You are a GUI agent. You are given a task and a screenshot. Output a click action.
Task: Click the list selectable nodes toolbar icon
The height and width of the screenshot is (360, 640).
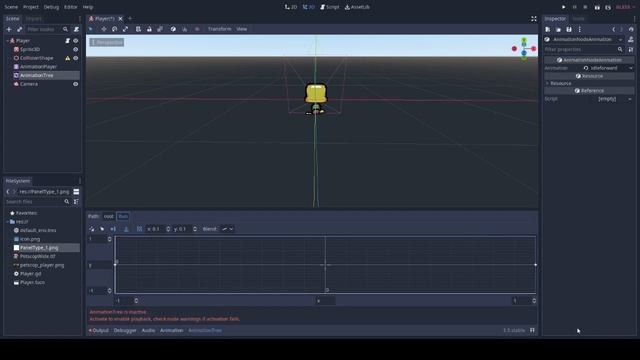138,29
